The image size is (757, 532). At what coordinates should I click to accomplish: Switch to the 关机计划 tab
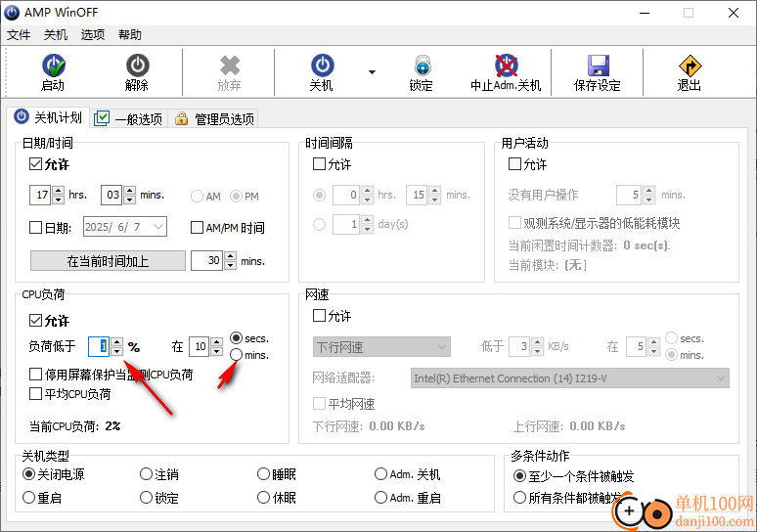pos(48,117)
